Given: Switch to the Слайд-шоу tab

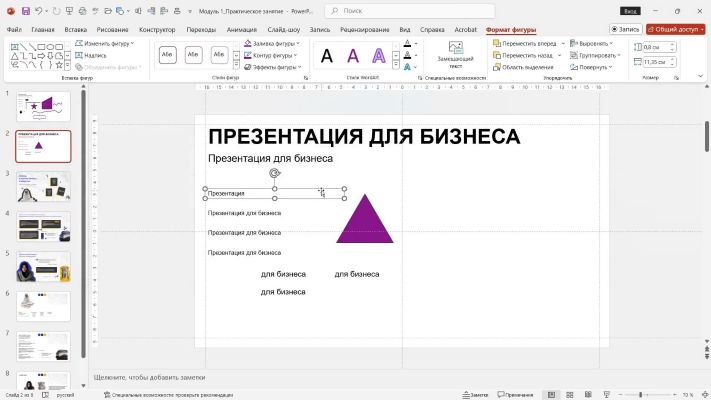Looking at the screenshot, I should pyautogui.click(x=283, y=29).
